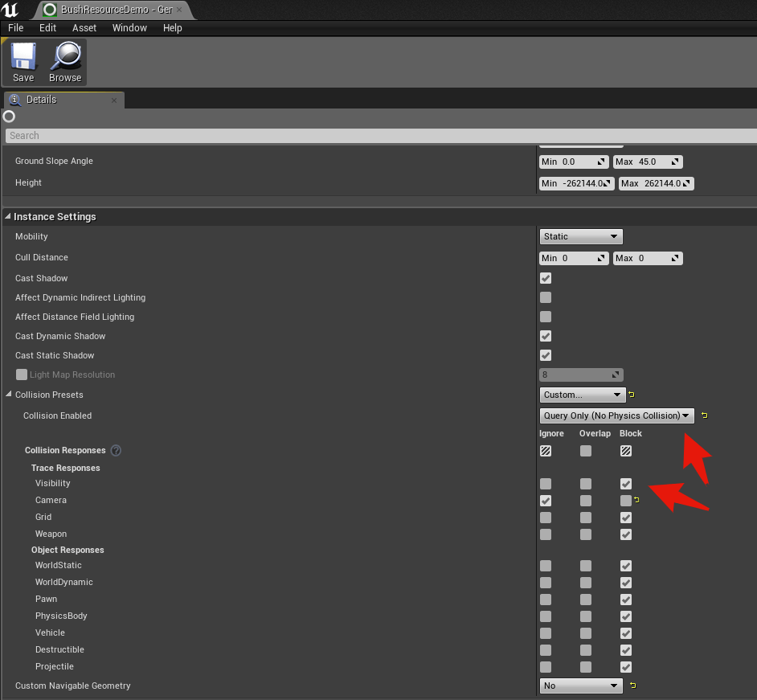Reset Custom Navigable Geometry to default

tap(632, 686)
